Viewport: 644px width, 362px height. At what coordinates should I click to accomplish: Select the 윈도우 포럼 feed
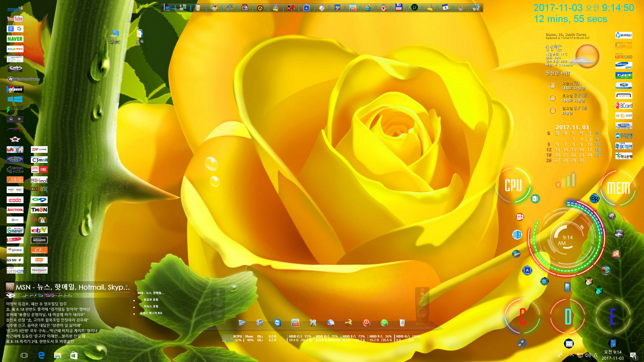pos(151,300)
